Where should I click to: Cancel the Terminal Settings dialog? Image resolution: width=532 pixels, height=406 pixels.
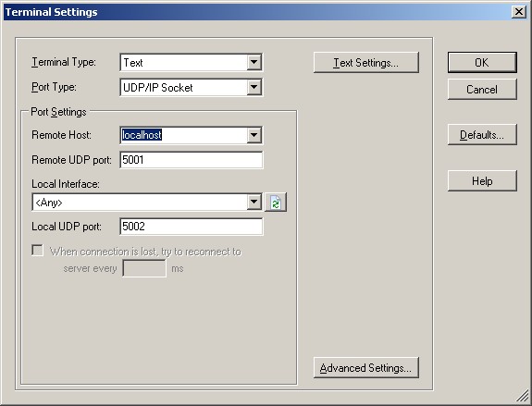click(482, 89)
